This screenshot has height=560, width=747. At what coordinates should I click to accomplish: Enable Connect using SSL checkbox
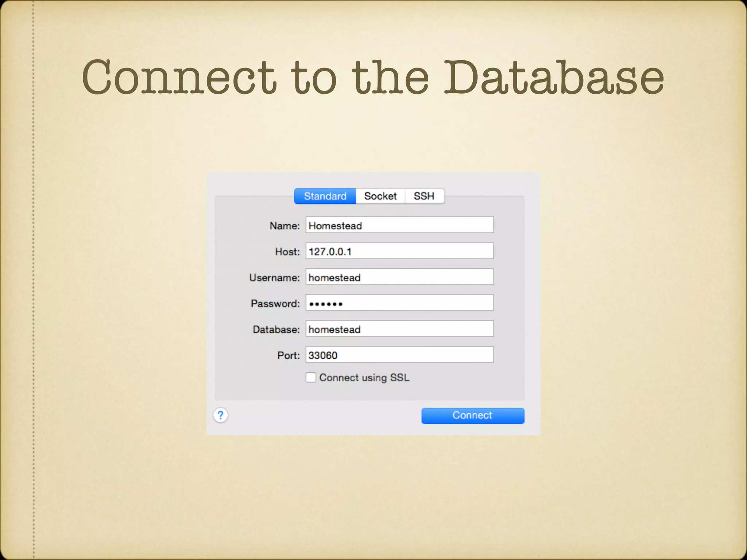311,377
